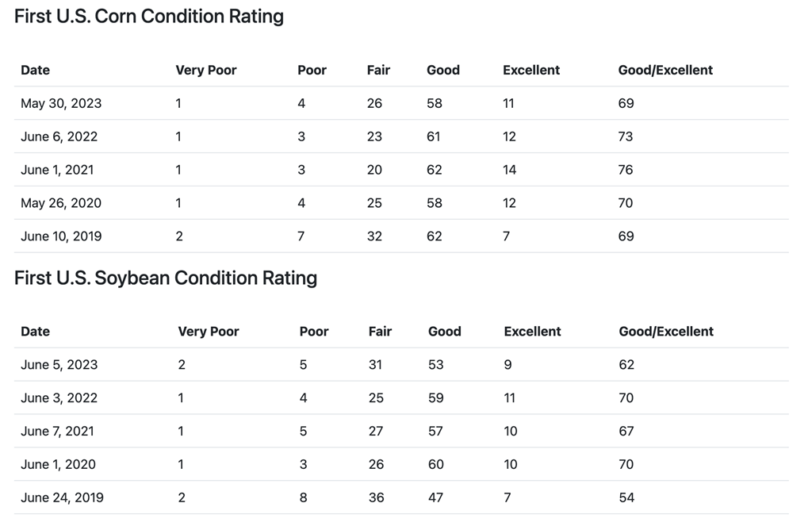Select the 76 Good/Excellent value for 2021
The image size is (812, 530).
point(626,170)
